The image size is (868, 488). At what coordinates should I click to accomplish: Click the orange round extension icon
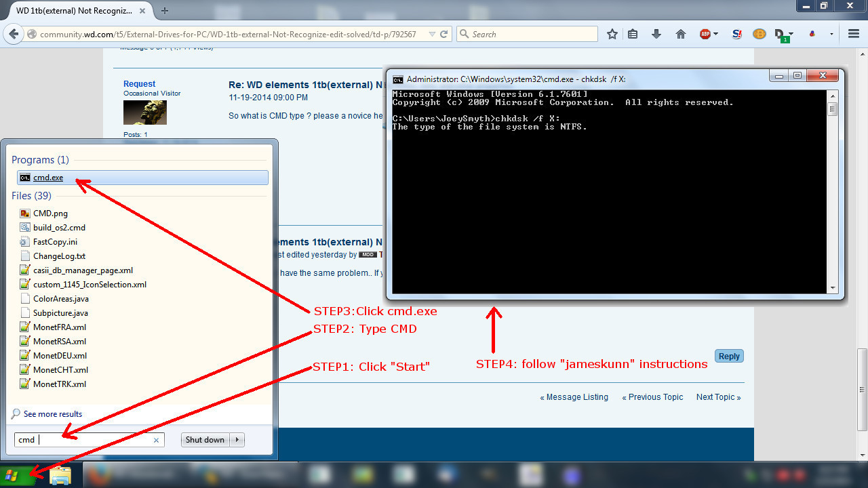coord(759,34)
